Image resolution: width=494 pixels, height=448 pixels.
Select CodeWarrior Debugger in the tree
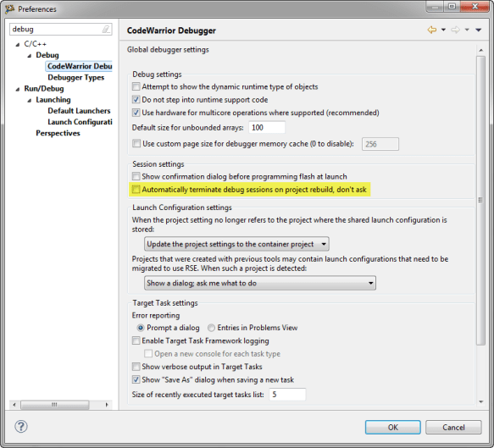point(80,66)
